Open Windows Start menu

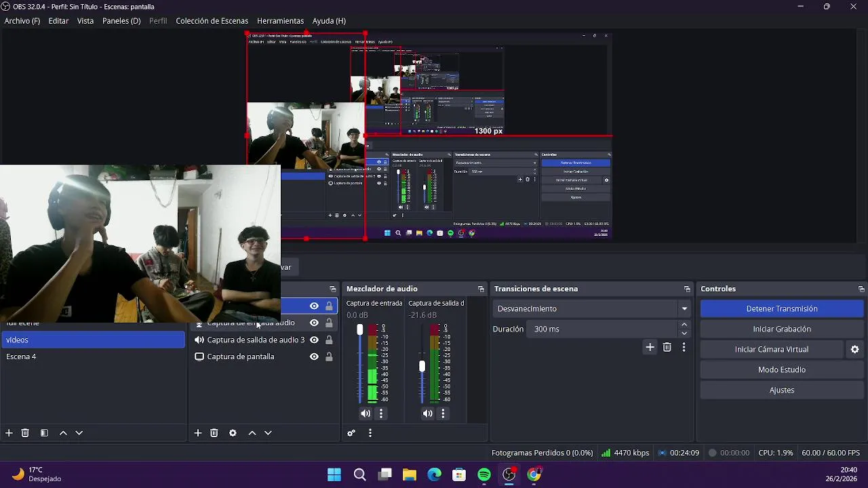click(x=334, y=475)
